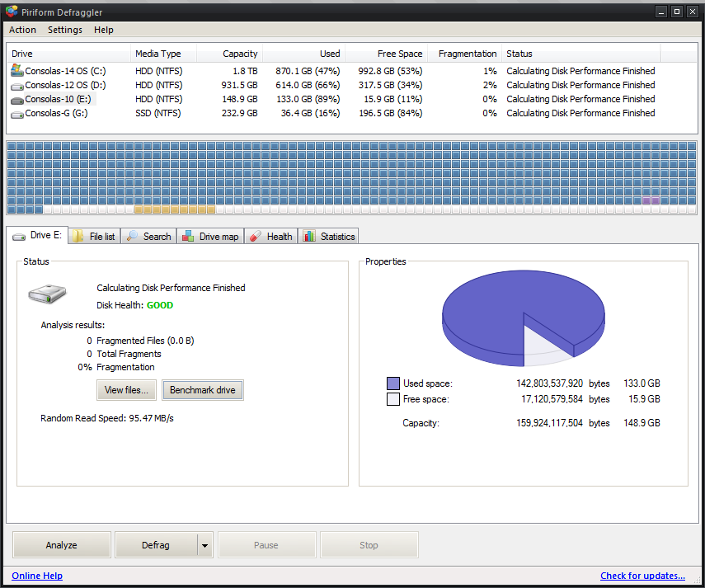Click the SSD (NTFS) media type cell
Screen dimensions: 705x588
157,113
